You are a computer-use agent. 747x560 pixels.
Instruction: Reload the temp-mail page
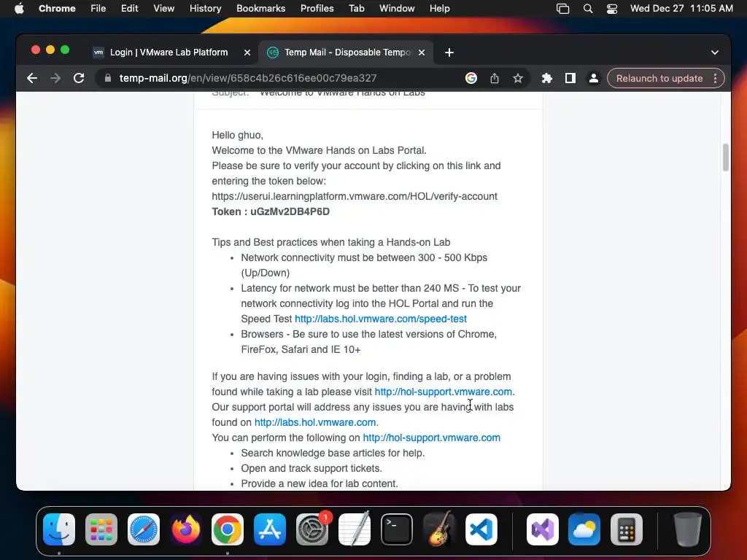click(x=79, y=78)
